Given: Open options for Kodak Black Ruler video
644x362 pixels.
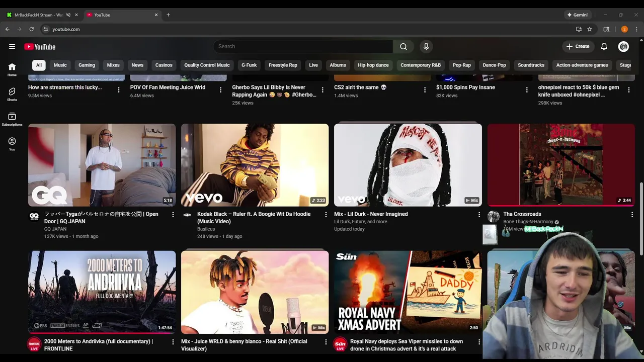Looking at the screenshot, I should 326,215.
